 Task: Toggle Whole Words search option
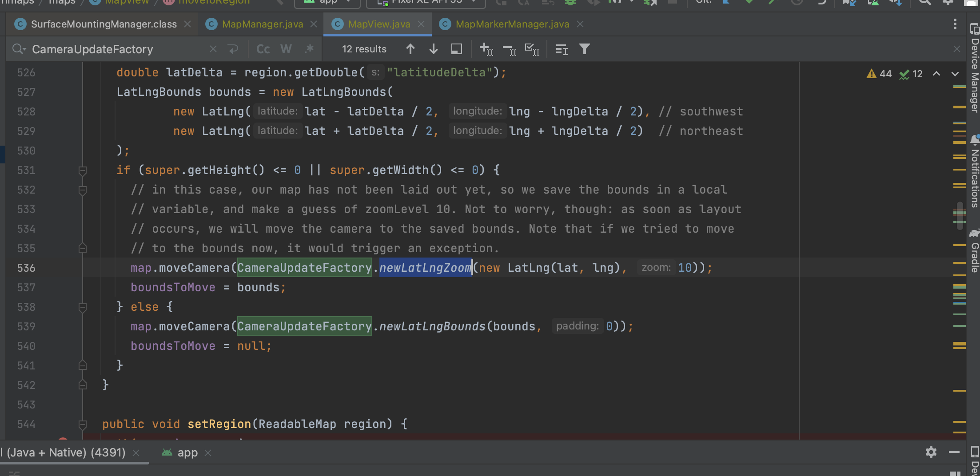[286, 49]
